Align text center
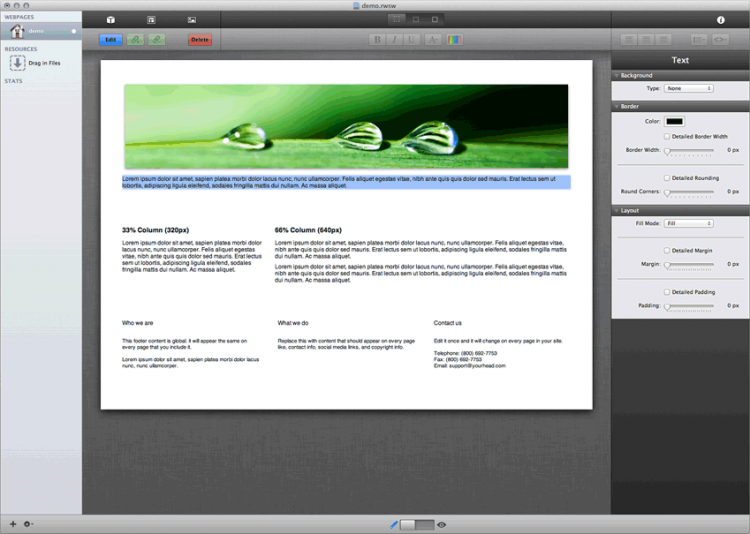 [646, 40]
